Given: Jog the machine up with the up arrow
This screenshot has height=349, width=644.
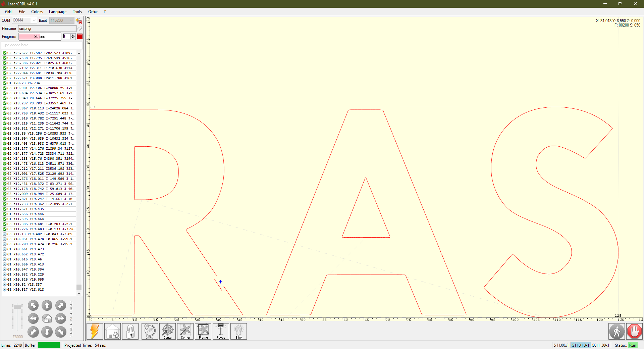Looking at the screenshot, I should click(47, 305).
